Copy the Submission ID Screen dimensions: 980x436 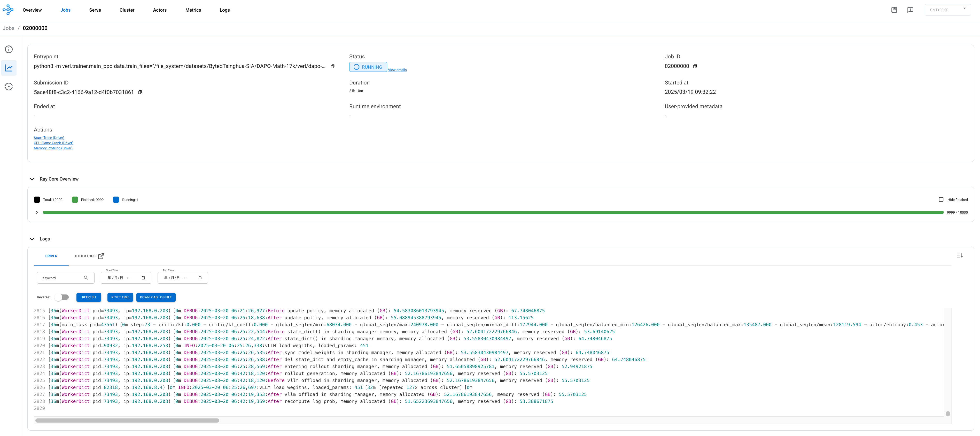[140, 92]
